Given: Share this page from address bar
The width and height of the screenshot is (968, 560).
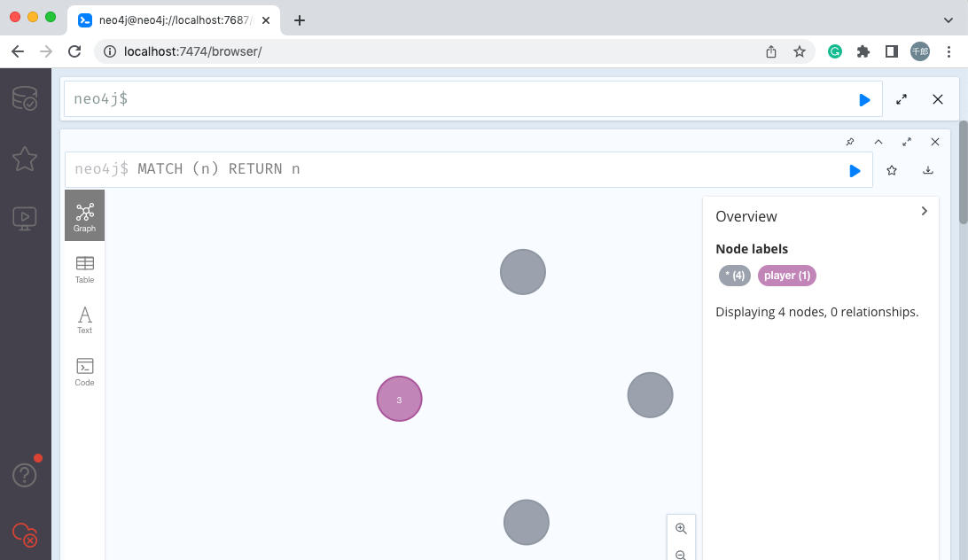Looking at the screenshot, I should pyautogui.click(x=771, y=52).
